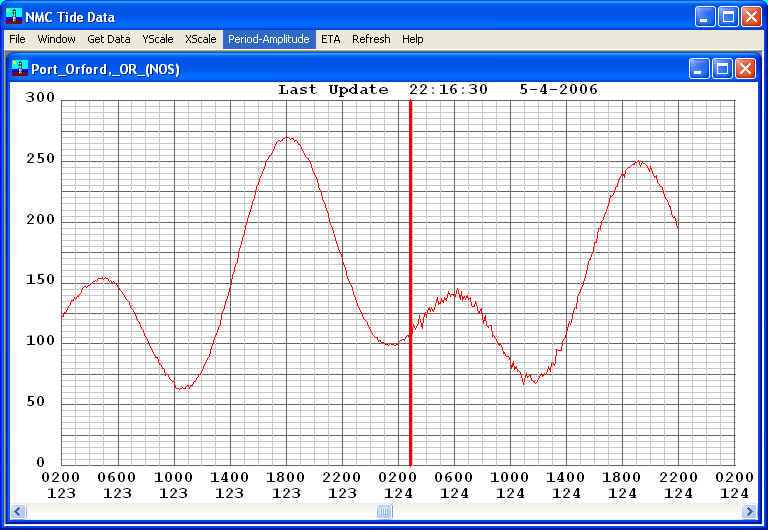Open the File menu
Image resolution: width=768 pixels, height=530 pixels.
click(x=17, y=39)
